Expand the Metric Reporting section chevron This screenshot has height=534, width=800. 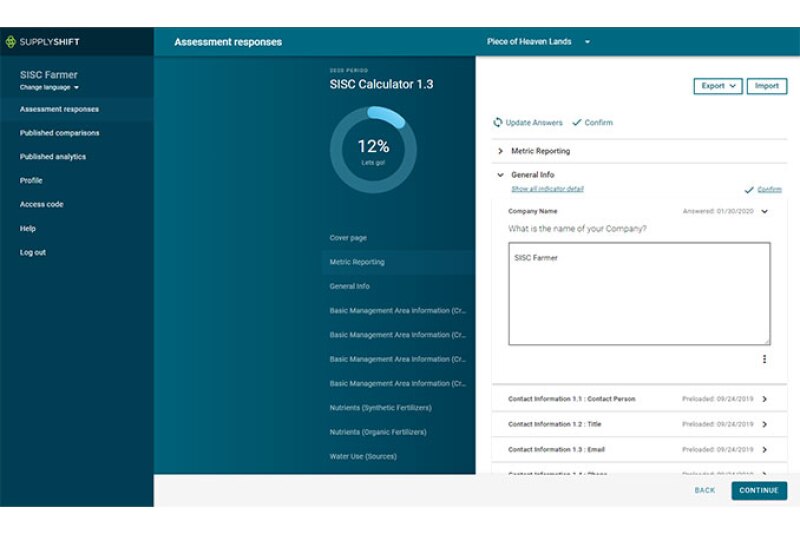(x=500, y=151)
